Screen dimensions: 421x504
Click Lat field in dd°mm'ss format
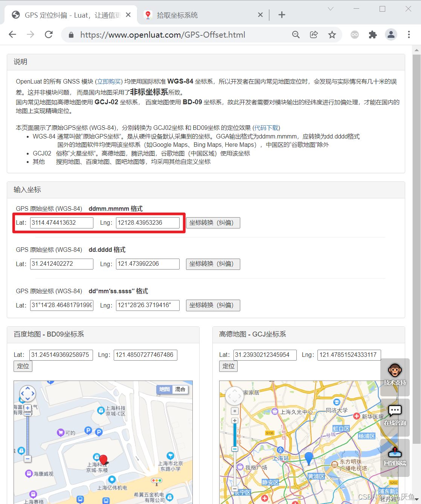pos(62,305)
